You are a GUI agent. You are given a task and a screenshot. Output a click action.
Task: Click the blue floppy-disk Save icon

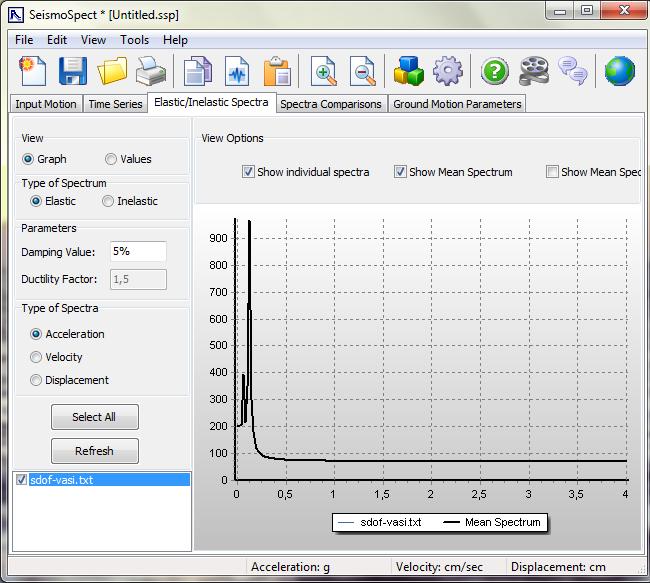coord(73,70)
